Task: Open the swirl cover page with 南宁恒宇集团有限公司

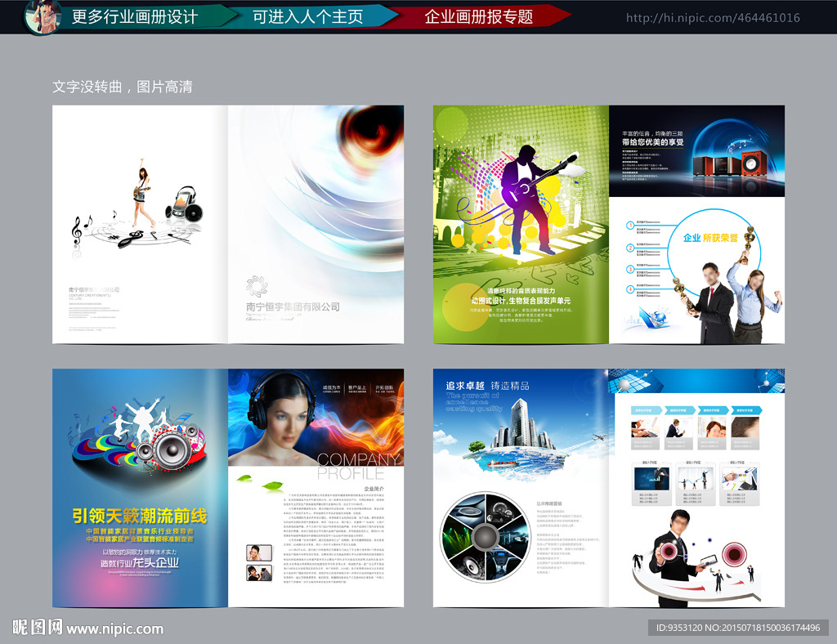Action: click(x=316, y=224)
